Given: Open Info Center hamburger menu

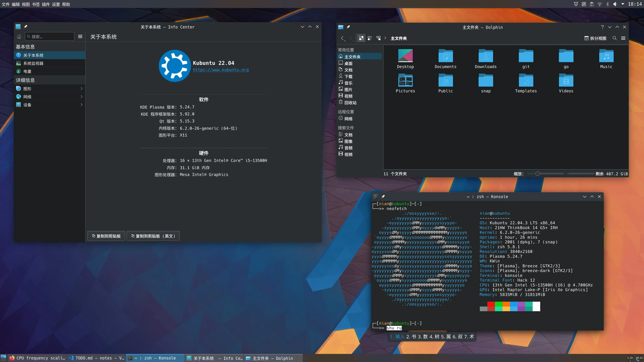Looking at the screenshot, I should click(x=80, y=37).
